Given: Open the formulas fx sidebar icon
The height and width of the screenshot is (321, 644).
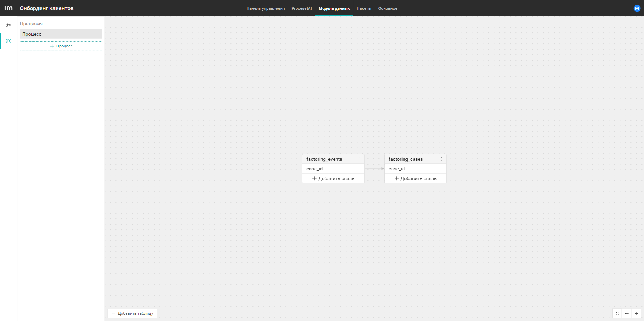Looking at the screenshot, I should [8, 25].
